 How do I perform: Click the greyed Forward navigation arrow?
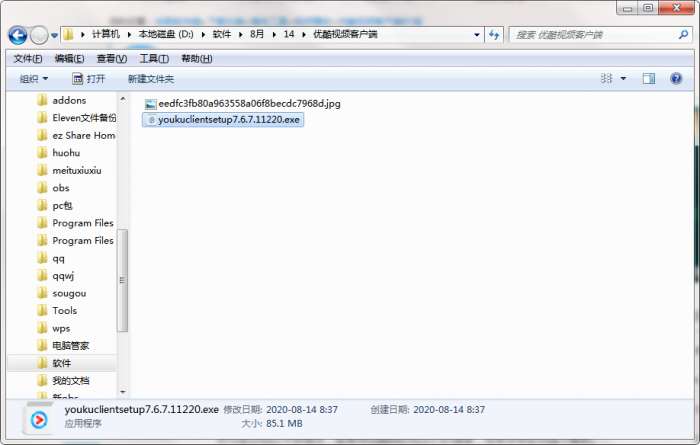point(39,35)
